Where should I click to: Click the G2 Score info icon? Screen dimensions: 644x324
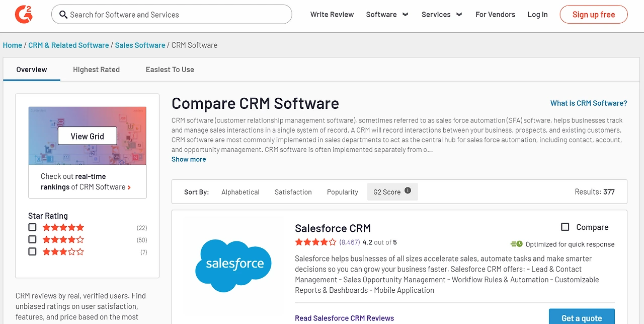tap(408, 190)
